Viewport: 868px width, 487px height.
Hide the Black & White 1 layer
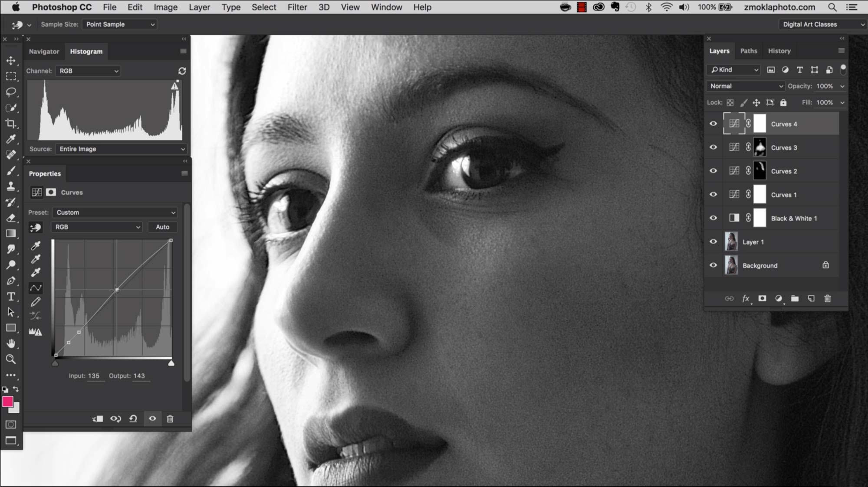tap(713, 218)
